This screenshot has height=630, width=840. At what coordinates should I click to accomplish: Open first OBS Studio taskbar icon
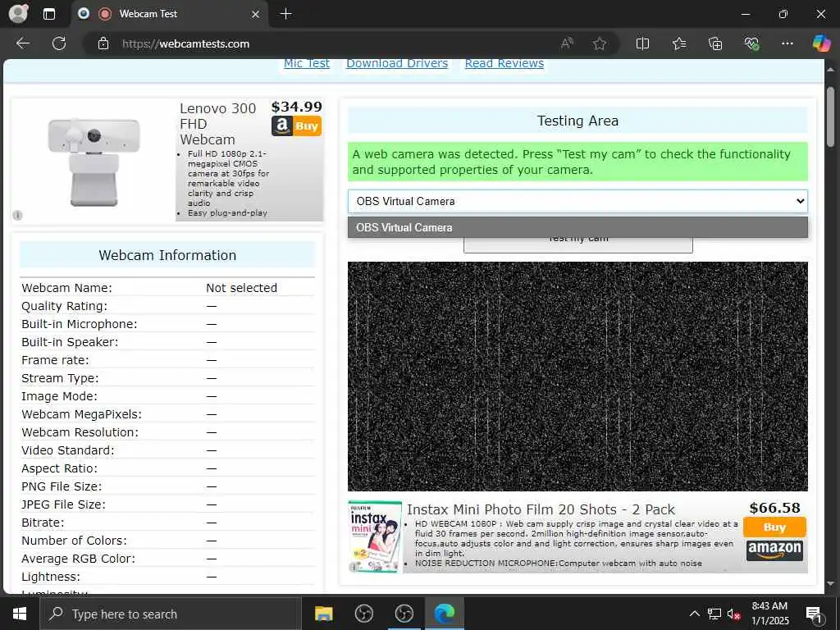tap(363, 614)
